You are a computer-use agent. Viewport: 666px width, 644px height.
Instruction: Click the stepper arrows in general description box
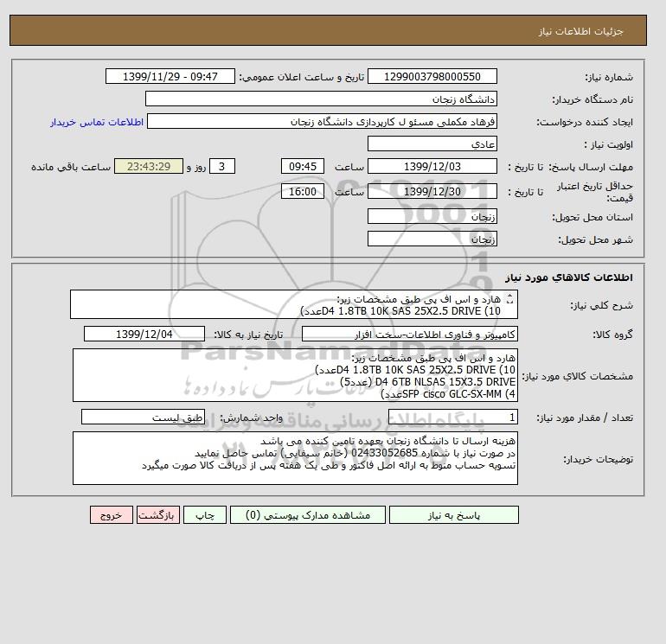510,299
